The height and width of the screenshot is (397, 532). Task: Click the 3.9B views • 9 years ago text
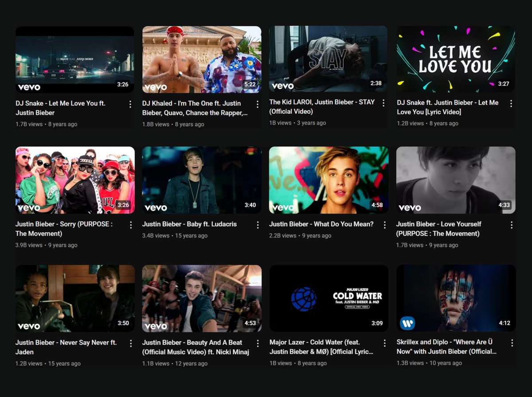click(47, 245)
